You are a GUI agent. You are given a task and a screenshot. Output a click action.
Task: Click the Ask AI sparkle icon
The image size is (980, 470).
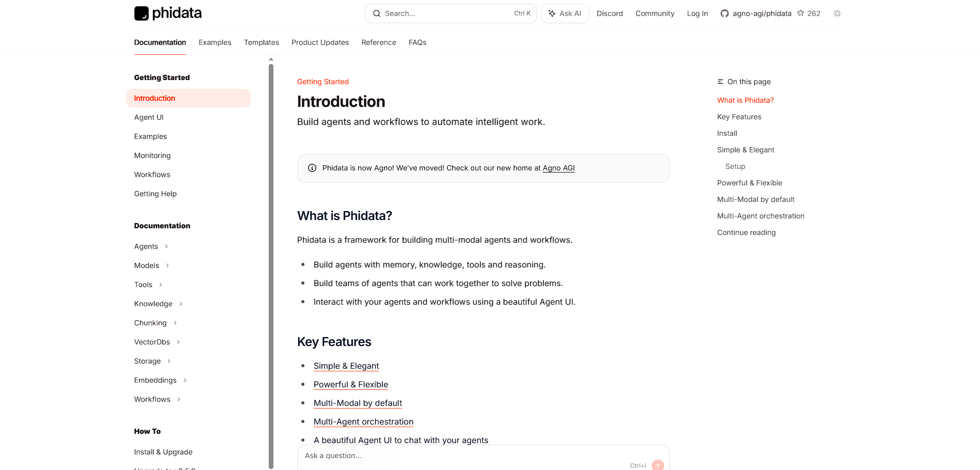(x=552, y=13)
